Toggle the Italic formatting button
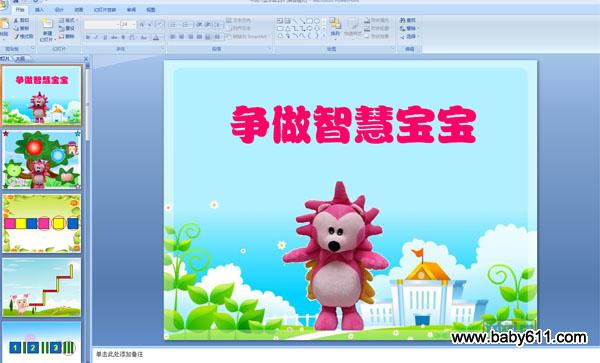Screen dimensions: 600x363 (96, 37)
